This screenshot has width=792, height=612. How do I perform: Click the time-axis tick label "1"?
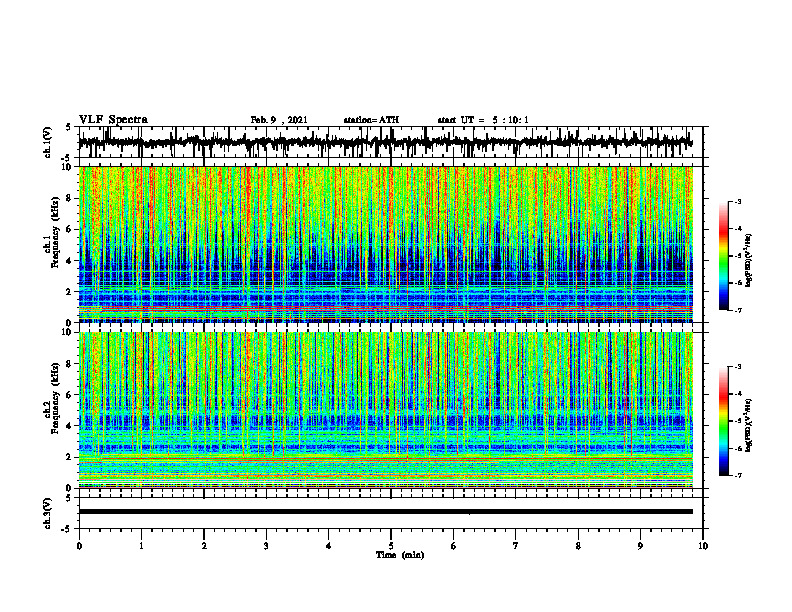tap(141, 546)
